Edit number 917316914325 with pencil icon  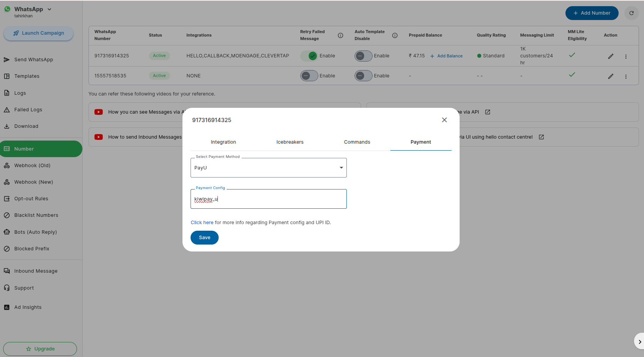tap(611, 56)
